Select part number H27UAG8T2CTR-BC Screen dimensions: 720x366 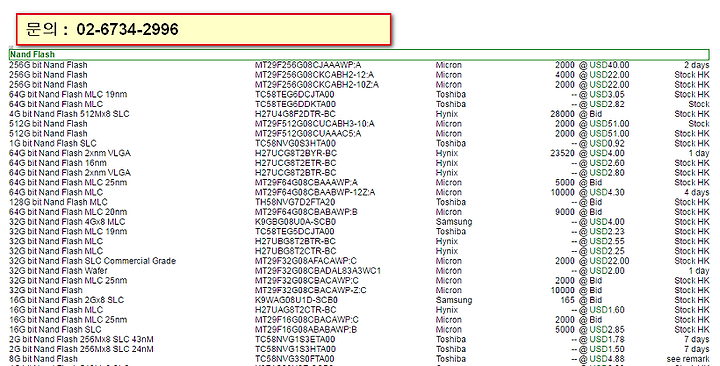[x=296, y=310]
